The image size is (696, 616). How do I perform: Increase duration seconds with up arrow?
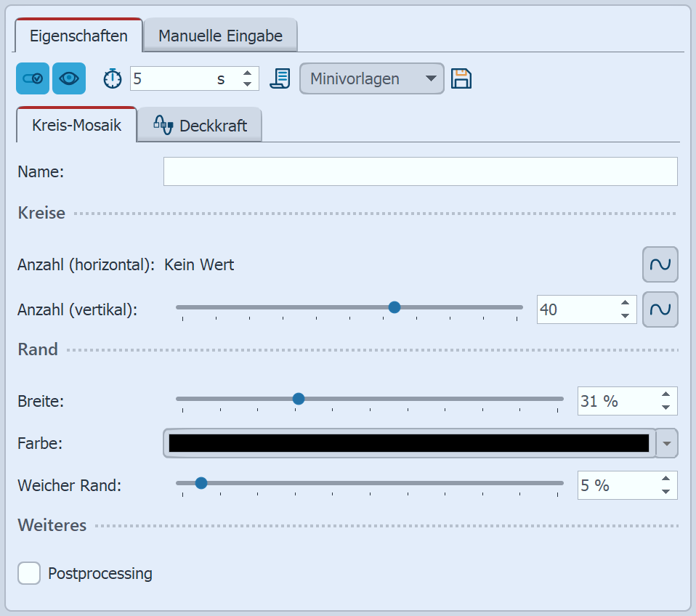[x=248, y=73]
